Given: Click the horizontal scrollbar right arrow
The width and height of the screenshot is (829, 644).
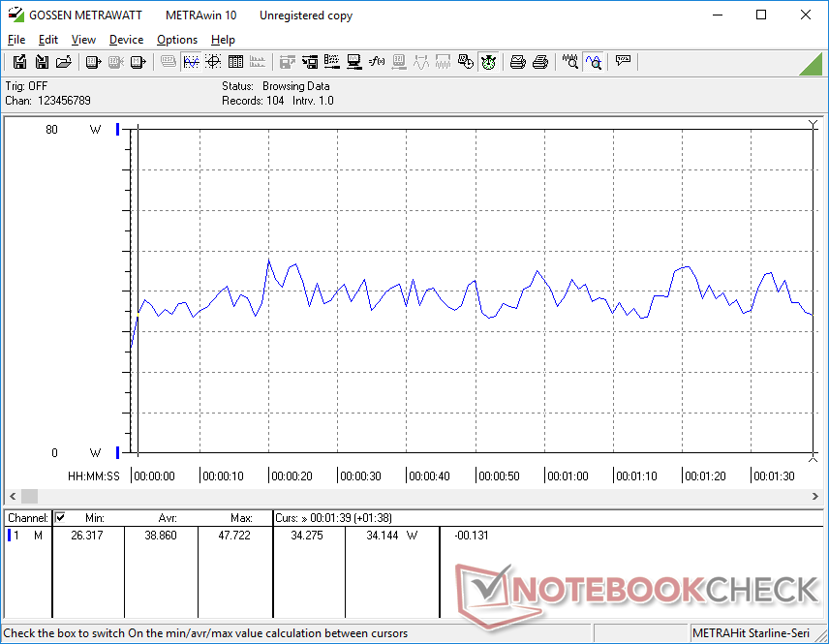Looking at the screenshot, I should tap(814, 496).
